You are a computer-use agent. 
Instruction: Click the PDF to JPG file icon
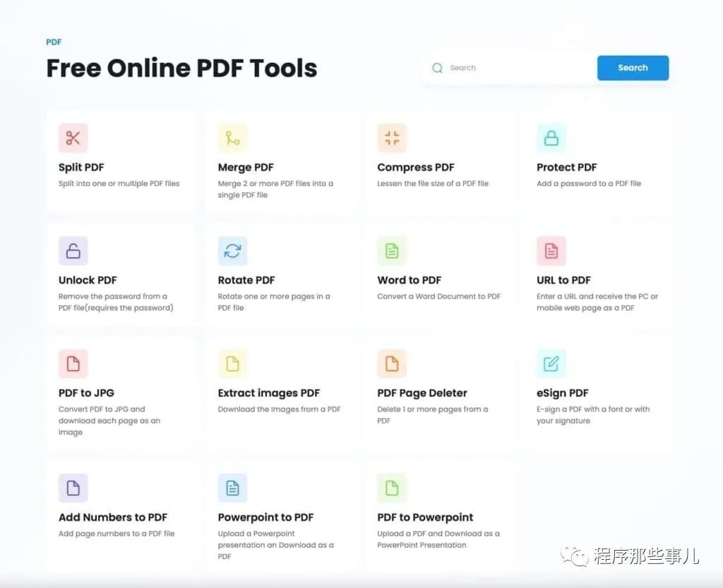[73, 364]
